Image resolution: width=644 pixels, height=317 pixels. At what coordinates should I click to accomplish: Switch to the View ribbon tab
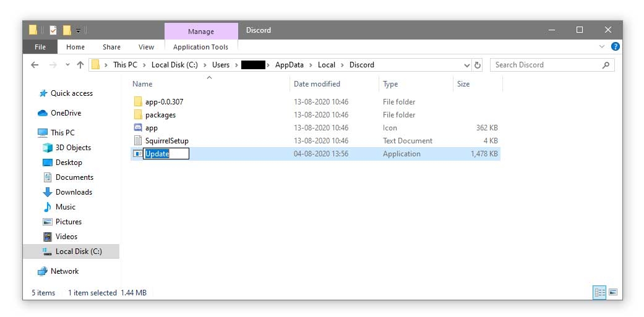(x=146, y=47)
